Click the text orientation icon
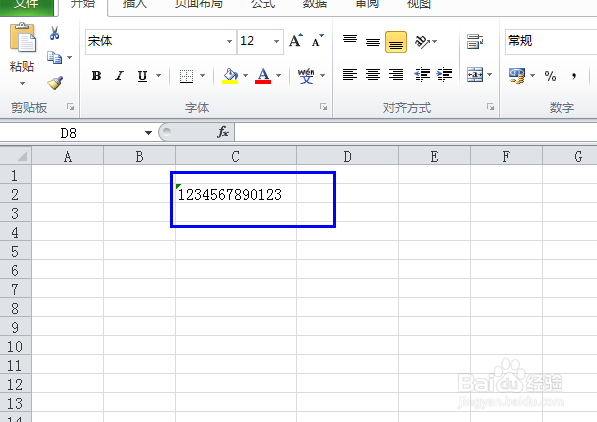The height and width of the screenshot is (422, 597). pos(423,42)
